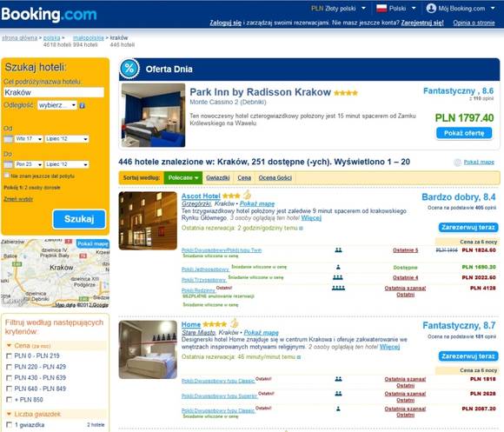Click the Opinia o stronie link

click(474, 23)
